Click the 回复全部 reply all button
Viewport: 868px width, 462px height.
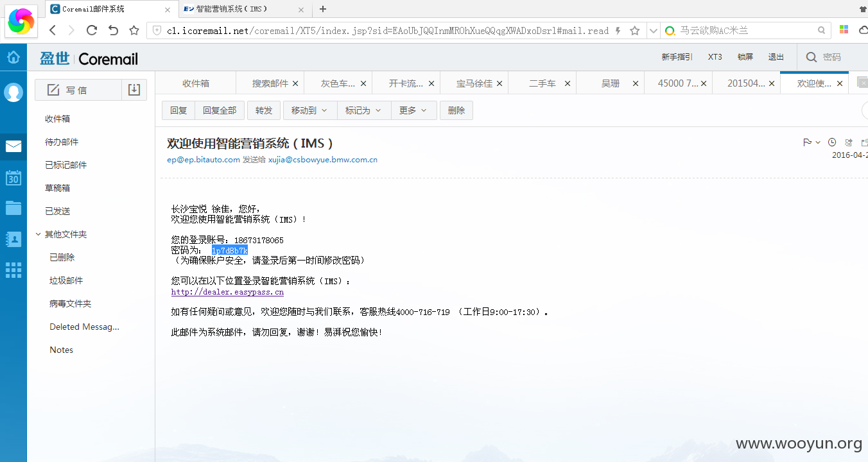point(220,110)
